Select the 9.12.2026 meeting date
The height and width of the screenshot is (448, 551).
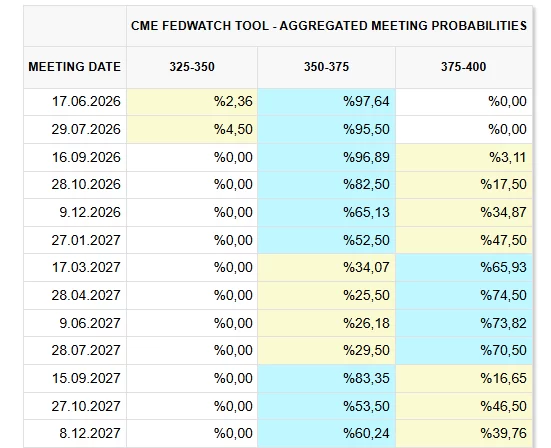click(75, 213)
